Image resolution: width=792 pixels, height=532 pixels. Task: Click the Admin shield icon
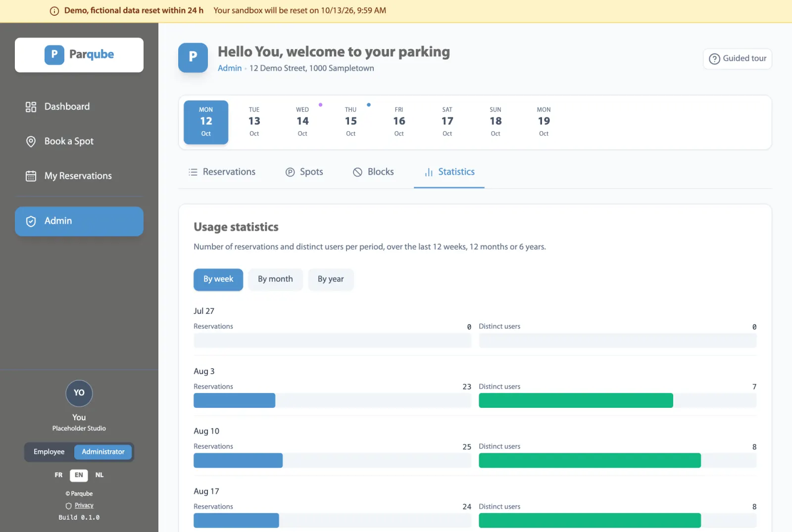[31, 221]
